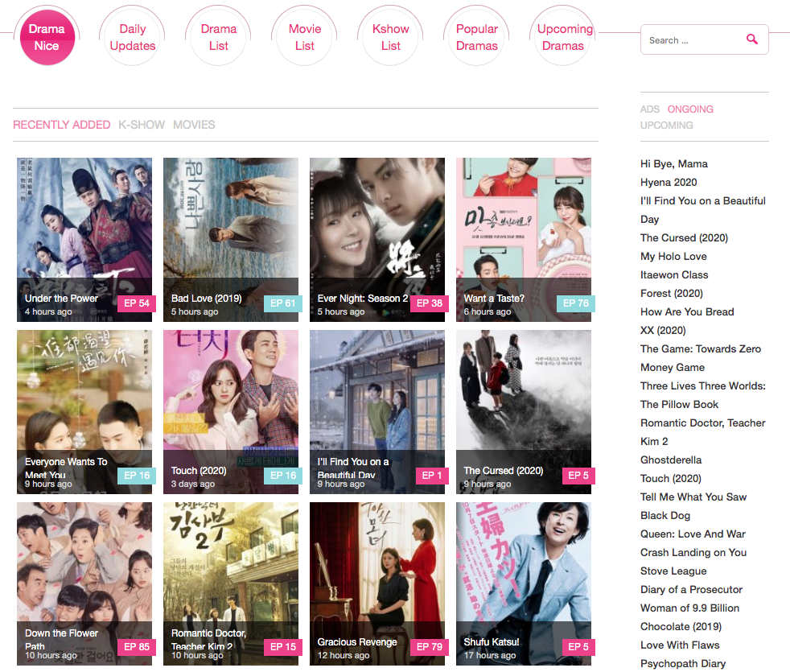790x672 pixels.
Task: Open Itaewon Class link
Action: coord(674,275)
